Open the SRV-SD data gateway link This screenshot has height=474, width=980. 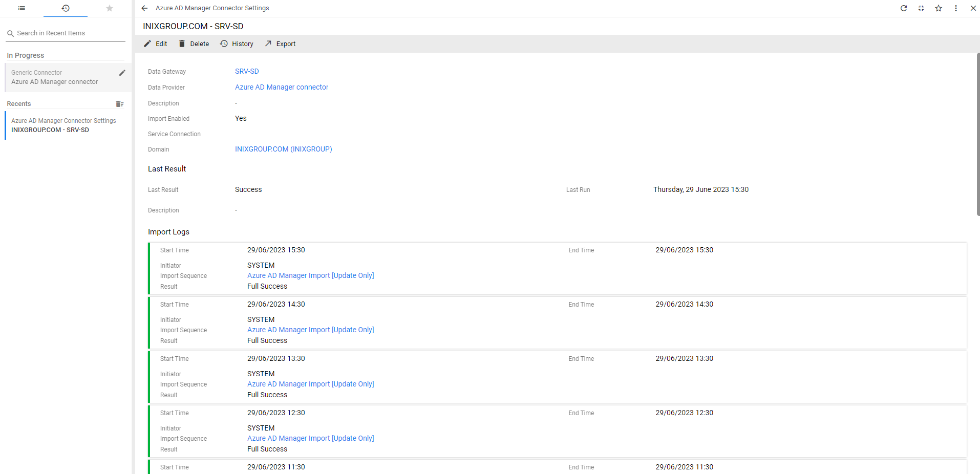tap(247, 71)
